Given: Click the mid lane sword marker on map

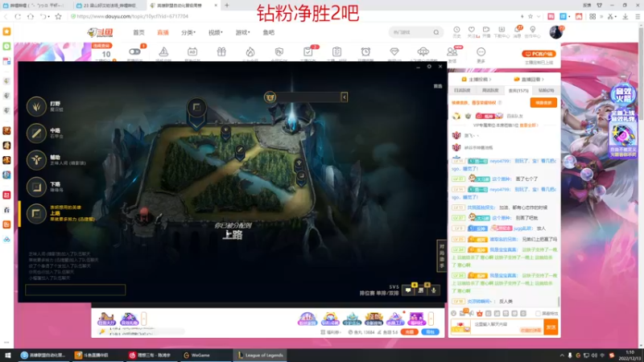Looking at the screenshot, I should (x=240, y=150).
